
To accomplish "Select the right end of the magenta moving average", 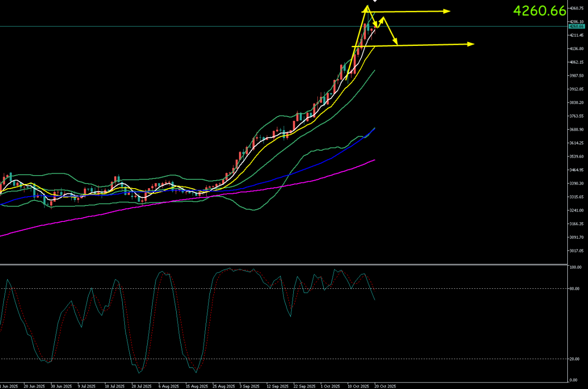I will [374, 160].
